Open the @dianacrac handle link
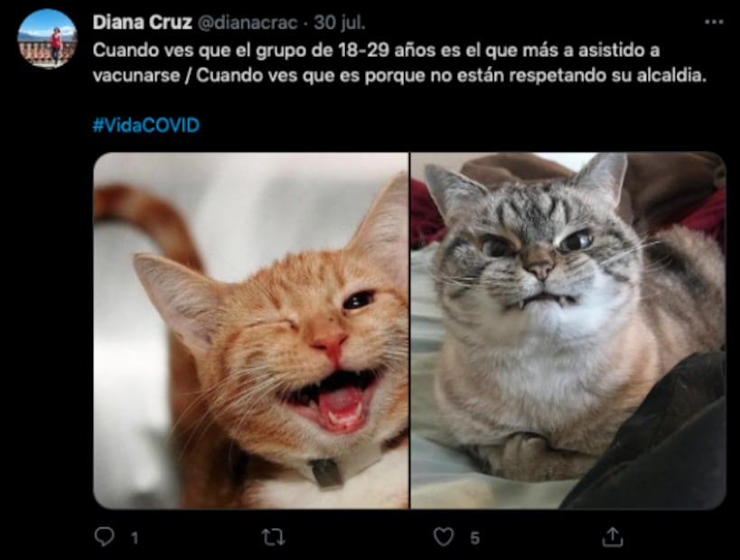The height and width of the screenshot is (560, 740). 247,23
